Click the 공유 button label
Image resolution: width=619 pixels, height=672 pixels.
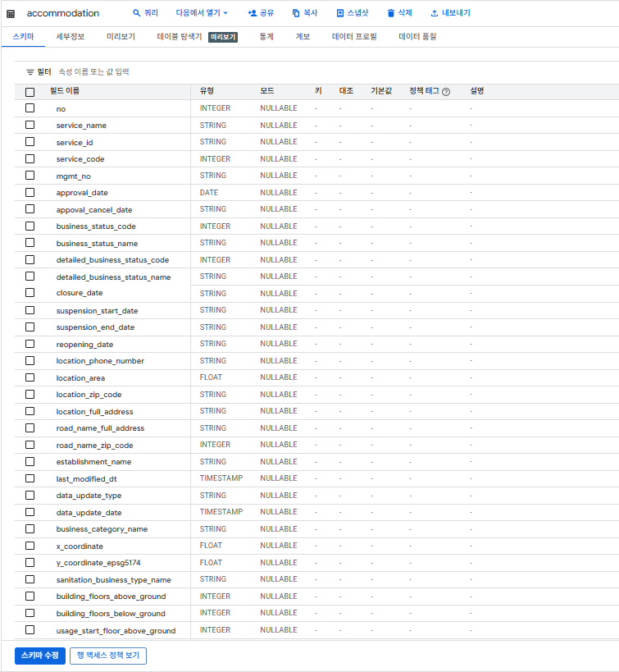click(266, 13)
